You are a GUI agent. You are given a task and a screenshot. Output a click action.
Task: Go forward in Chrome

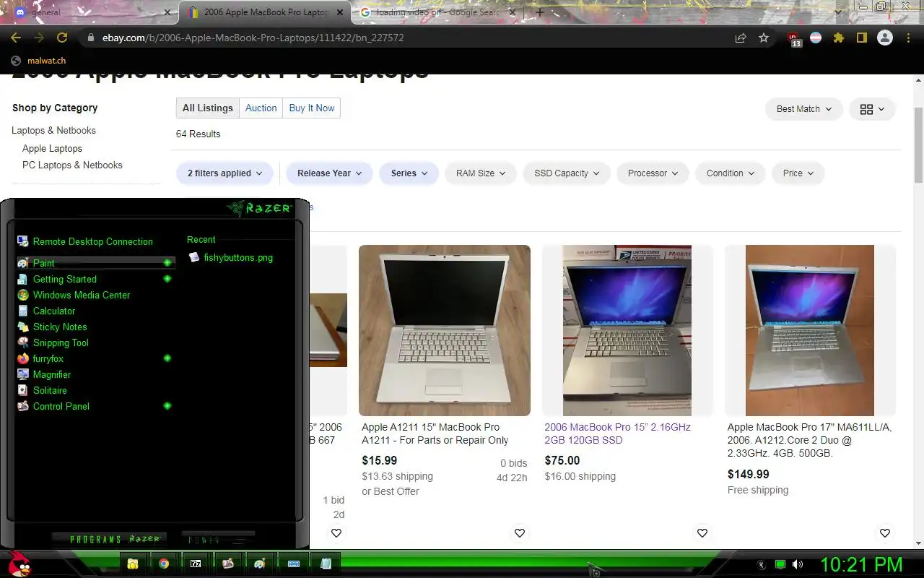click(39, 38)
